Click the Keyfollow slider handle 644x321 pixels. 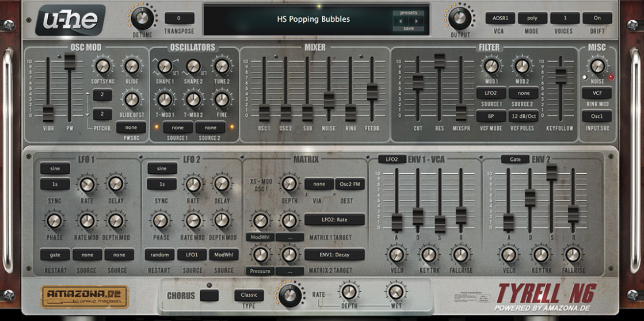[x=561, y=75]
